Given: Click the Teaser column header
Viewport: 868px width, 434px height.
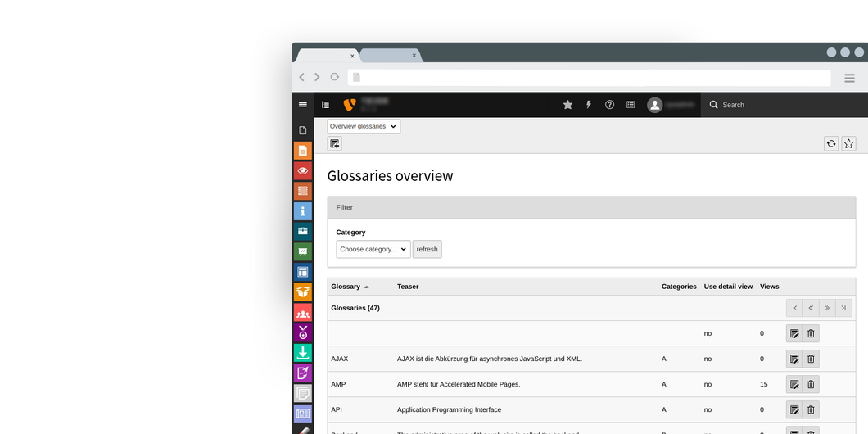Looking at the screenshot, I should click(x=408, y=287).
